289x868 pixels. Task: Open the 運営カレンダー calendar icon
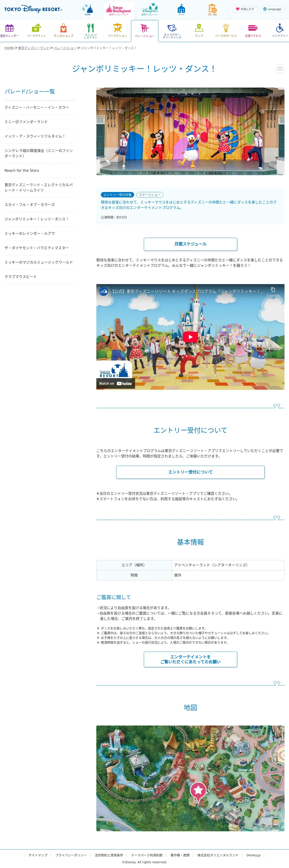(9, 30)
